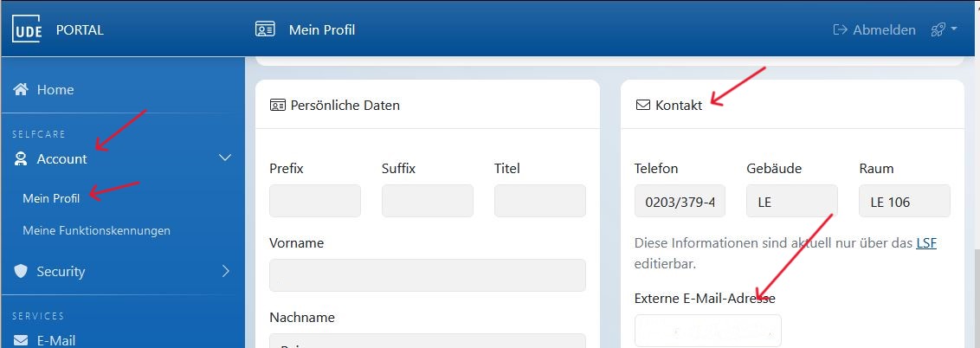Click the Account user icon
This screenshot has height=348, width=980.
(21, 158)
